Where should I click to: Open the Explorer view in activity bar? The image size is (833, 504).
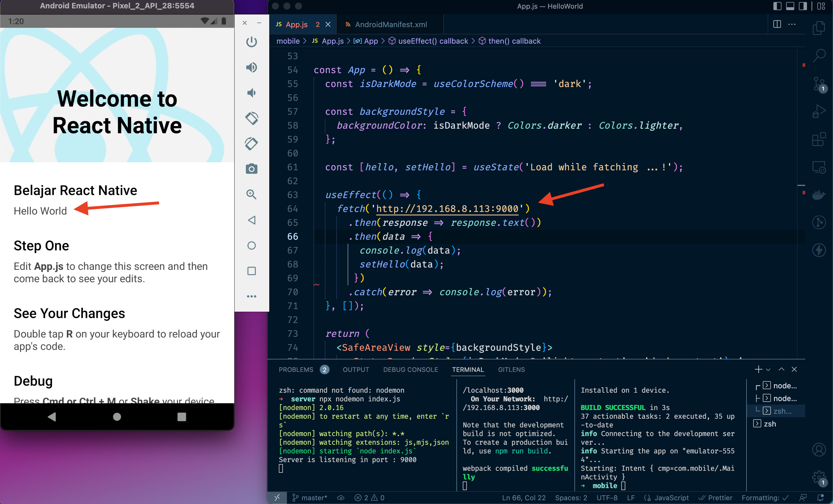819,28
